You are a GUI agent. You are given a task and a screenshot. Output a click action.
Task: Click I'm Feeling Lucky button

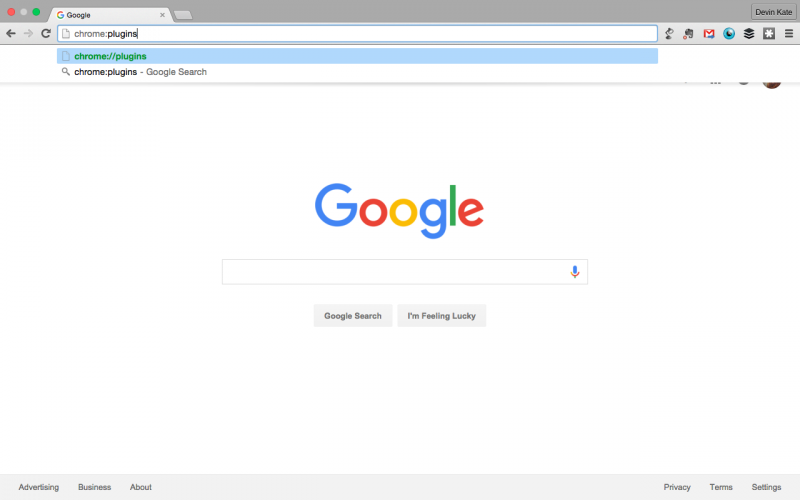pos(441,316)
